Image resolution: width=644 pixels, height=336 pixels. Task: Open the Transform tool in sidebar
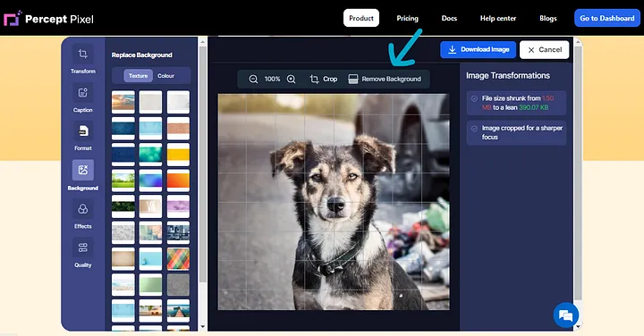82,59
